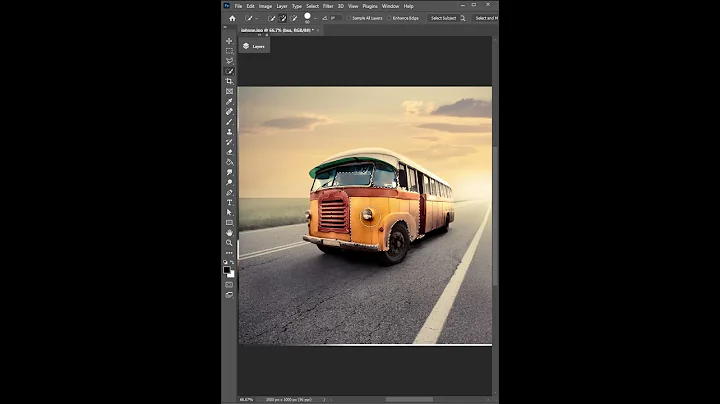Open the Layers panel button
Viewport: 720px width, 404px height.
pos(254,46)
